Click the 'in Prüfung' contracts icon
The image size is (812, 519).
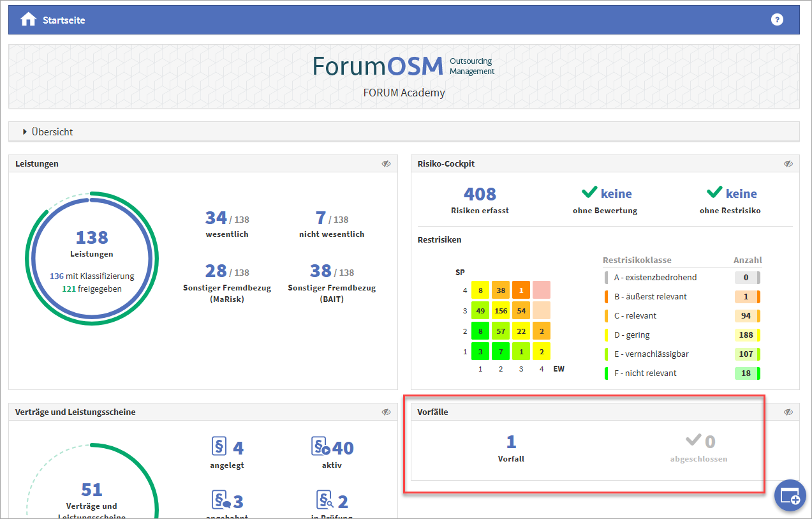coord(324,500)
